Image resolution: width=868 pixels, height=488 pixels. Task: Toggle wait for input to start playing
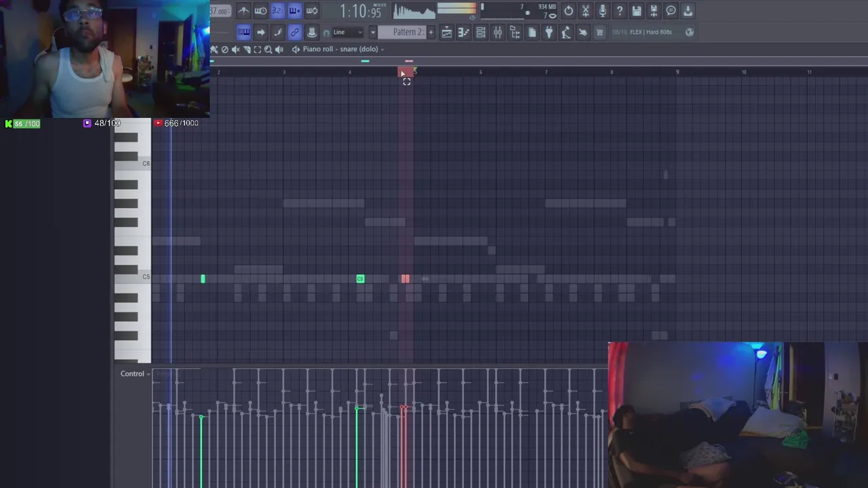260,11
